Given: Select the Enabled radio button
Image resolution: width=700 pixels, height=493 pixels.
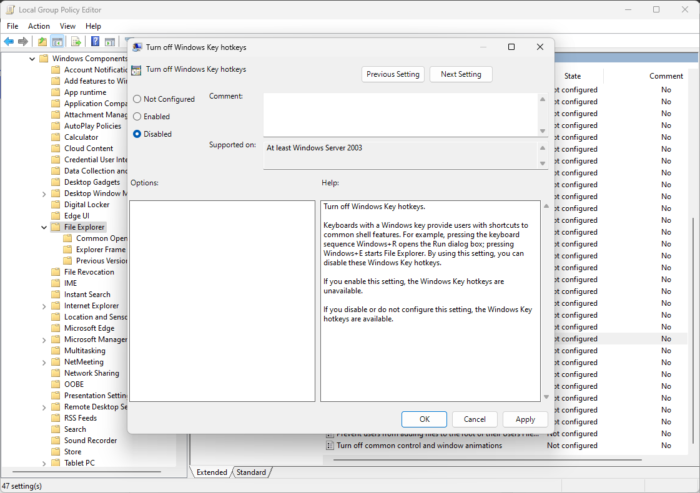Looking at the screenshot, I should 137,117.
